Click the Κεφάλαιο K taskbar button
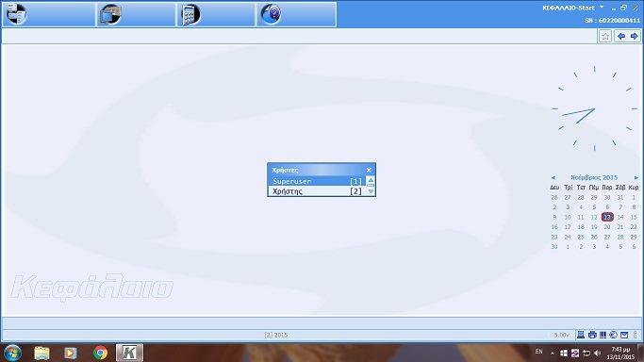644x362 pixels. pos(129,353)
